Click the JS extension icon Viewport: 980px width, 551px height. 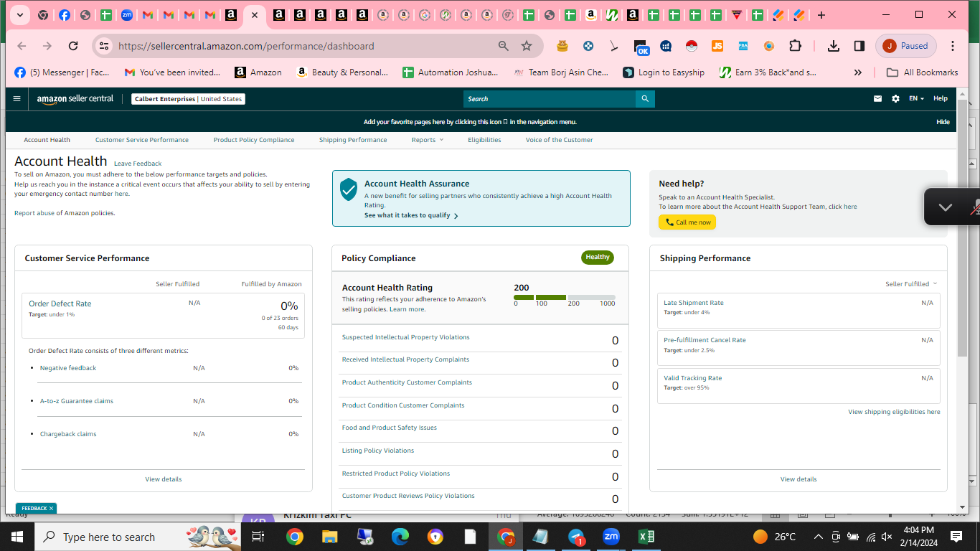pyautogui.click(x=717, y=46)
